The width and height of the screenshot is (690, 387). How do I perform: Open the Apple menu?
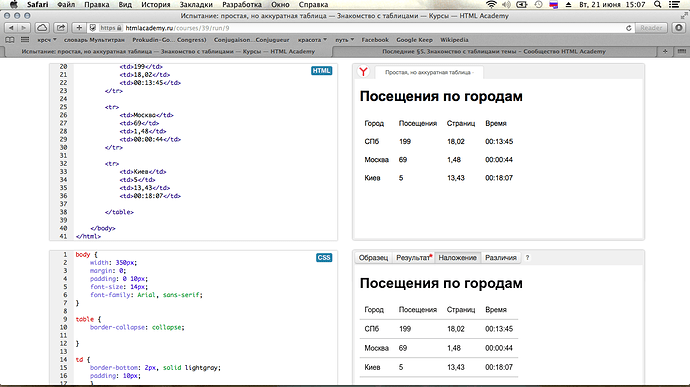coord(14,4)
